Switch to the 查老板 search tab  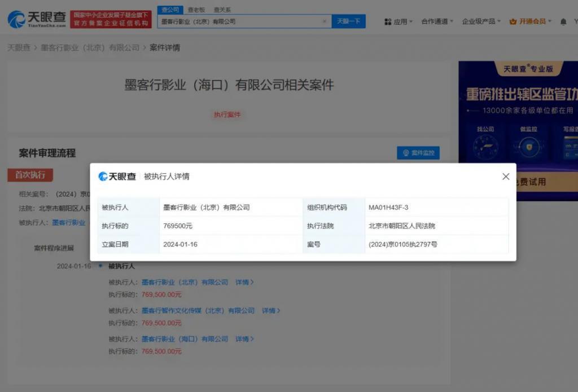197,9
